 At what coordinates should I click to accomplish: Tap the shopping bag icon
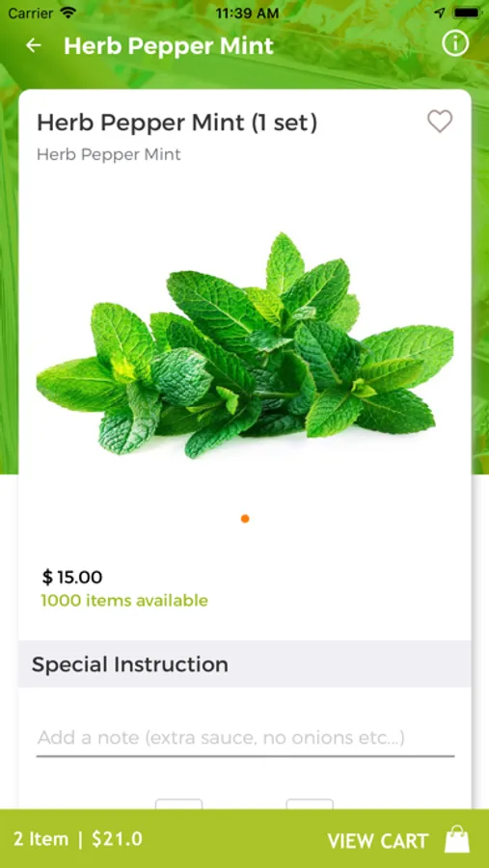pyautogui.click(x=457, y=839)
